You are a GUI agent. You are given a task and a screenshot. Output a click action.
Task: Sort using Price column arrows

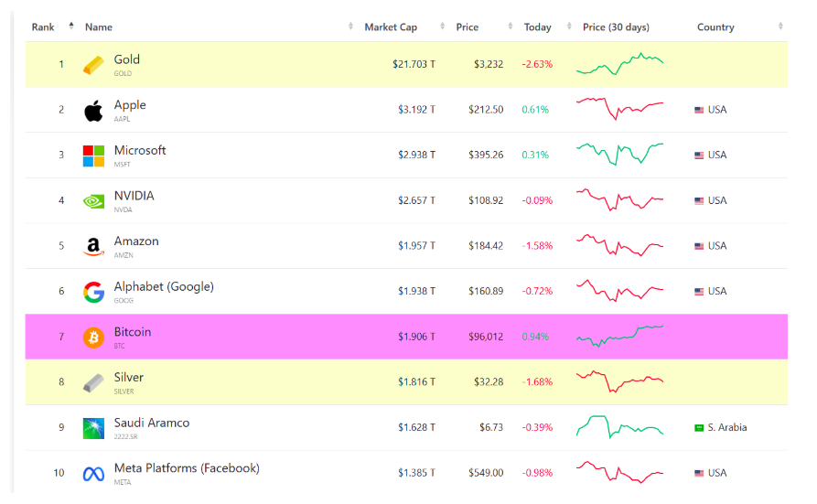[x=511, y=26]
